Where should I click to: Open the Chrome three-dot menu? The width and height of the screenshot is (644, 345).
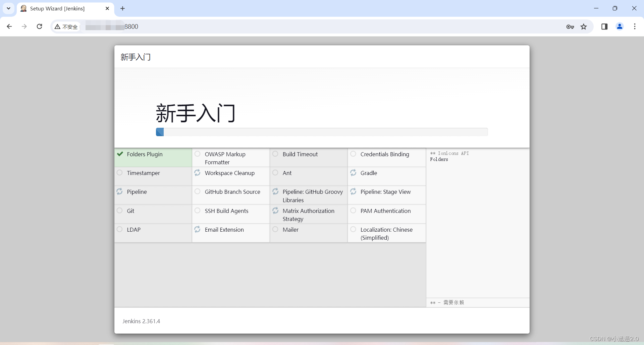pos(635,26)
